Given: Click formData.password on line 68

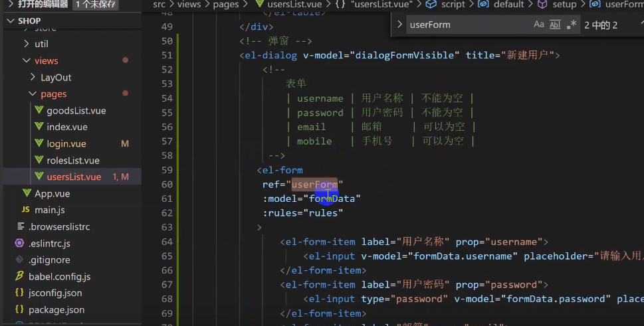Looking at the screenshot, I should point(556,299).
